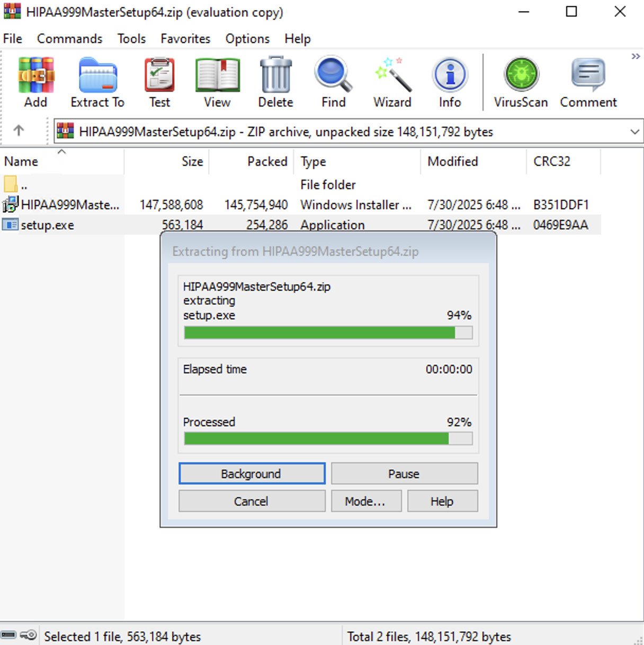Click the Windows Installer file icon
Screen dimensions: 644x645
click(11, 204)
